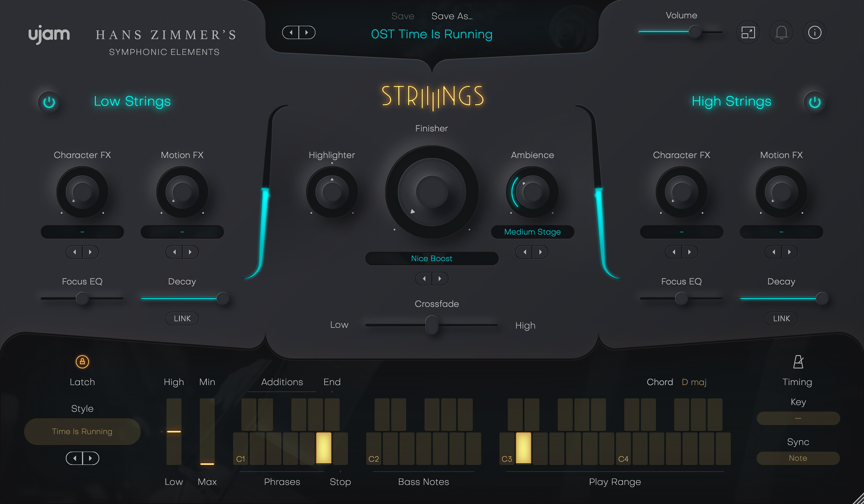Select the End phrase section
The image size is (864, 504).
331,382
